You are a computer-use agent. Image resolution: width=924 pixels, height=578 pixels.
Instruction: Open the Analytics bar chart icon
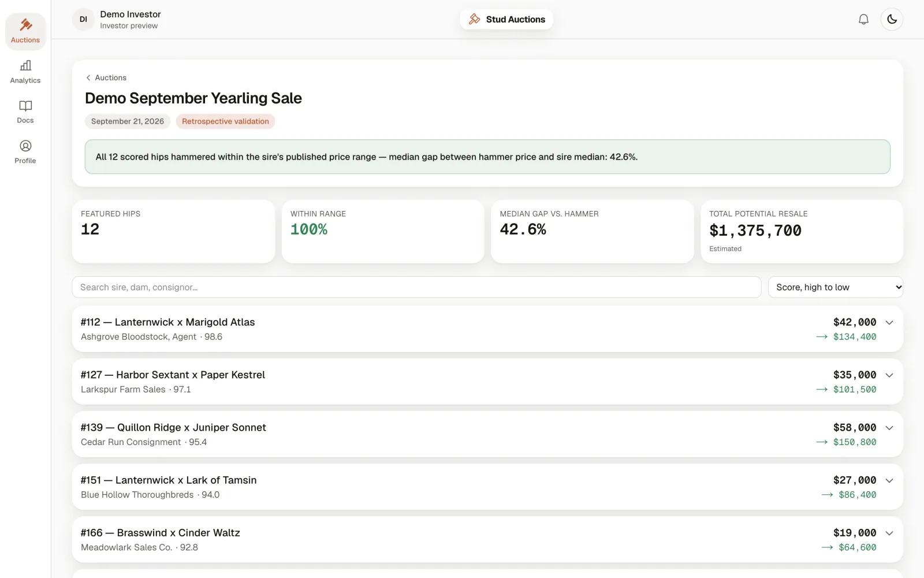coord(25,65)
